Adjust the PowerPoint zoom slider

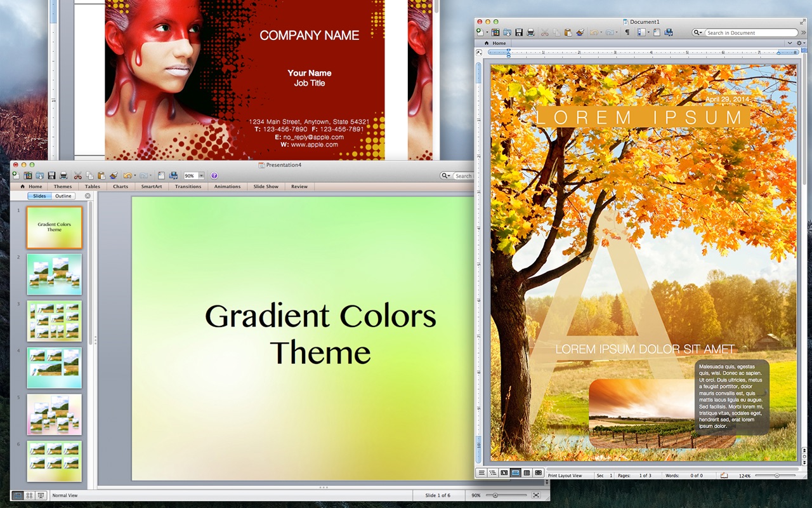point(495,495)
